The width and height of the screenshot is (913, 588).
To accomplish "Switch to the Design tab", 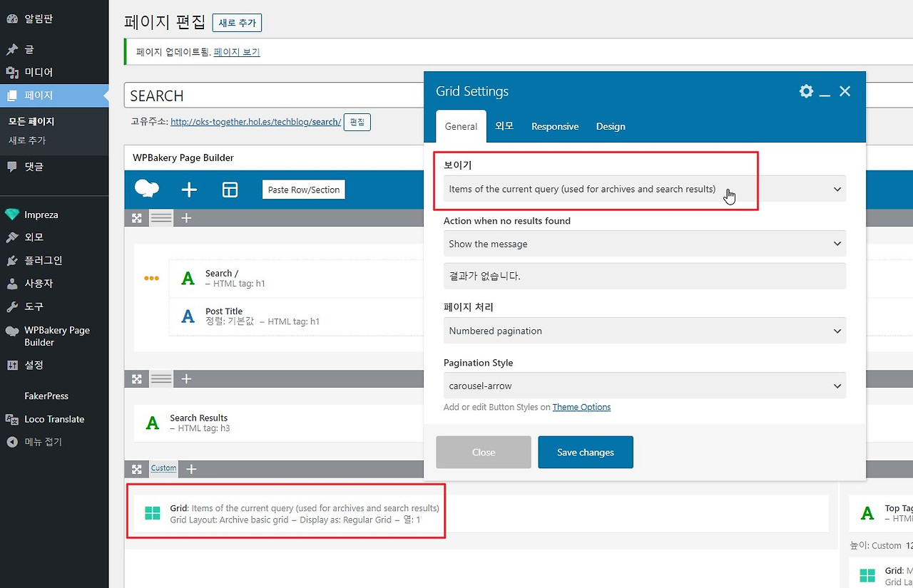I will click(x=611, y=126).
